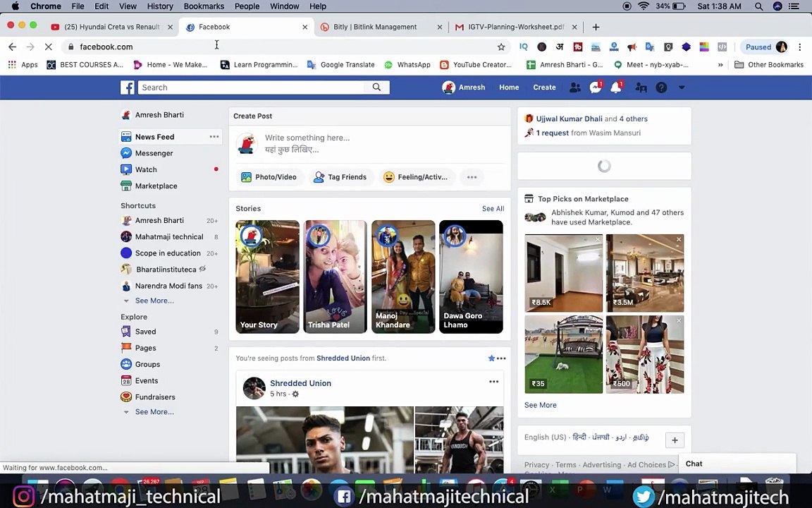Bookmark this page with star icon
812x508 pixels.
tap(500, 47)
